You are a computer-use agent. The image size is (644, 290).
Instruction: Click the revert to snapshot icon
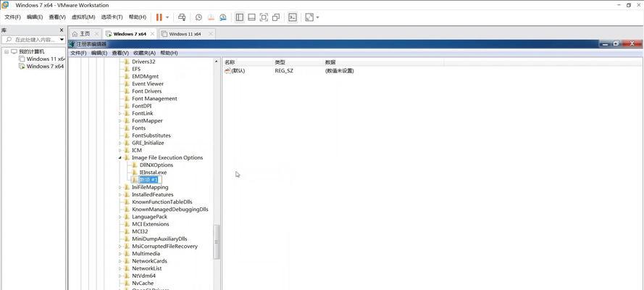(210, 17)
